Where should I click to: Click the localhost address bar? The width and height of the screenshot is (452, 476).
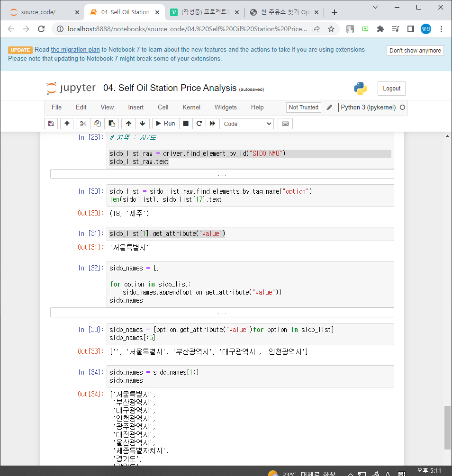[187, 29]
